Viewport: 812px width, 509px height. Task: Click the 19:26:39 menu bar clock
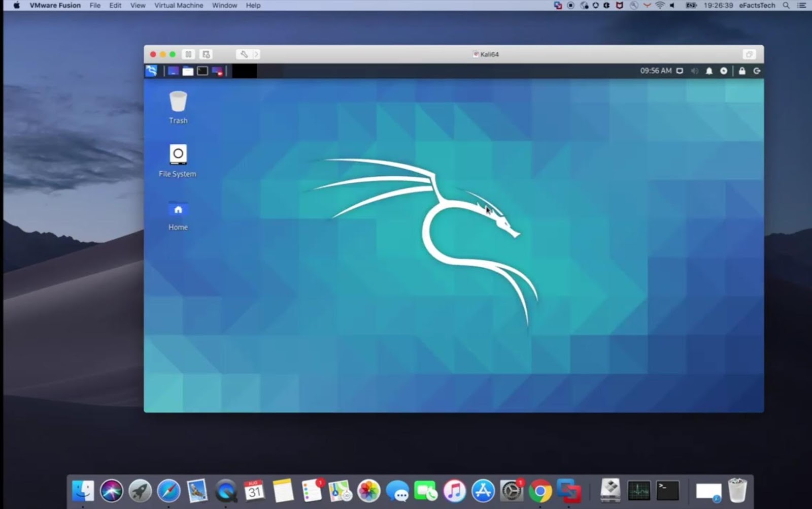718,6
